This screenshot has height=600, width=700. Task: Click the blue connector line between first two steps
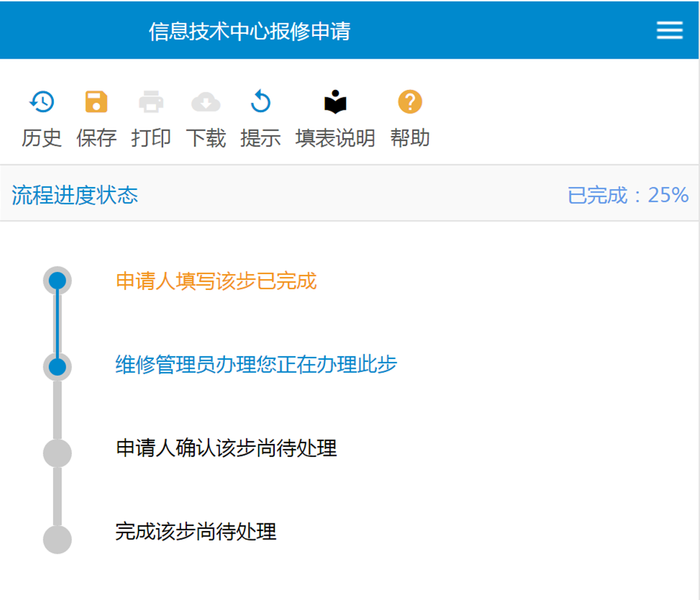[57, 323]
